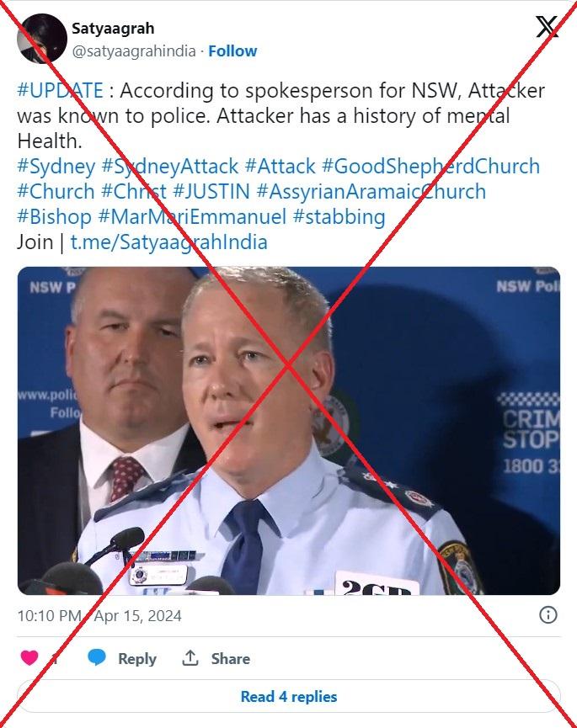Open the #GoodShepherdChurch hashtag

[430, 166]
